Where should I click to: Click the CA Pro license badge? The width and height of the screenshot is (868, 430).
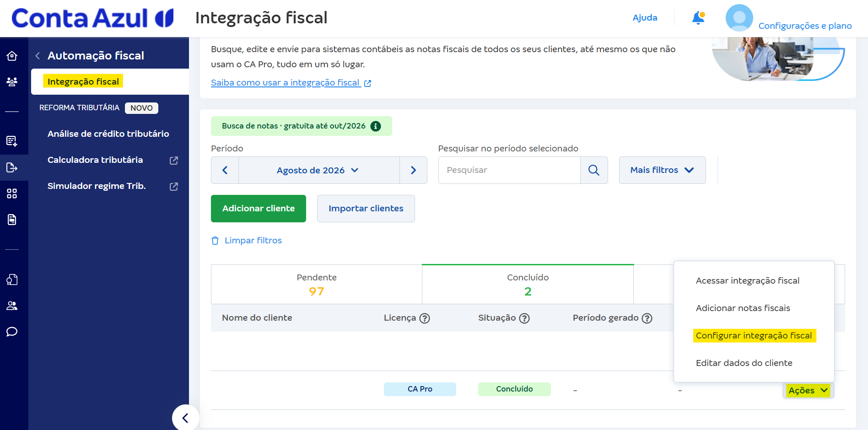[420, 389]
